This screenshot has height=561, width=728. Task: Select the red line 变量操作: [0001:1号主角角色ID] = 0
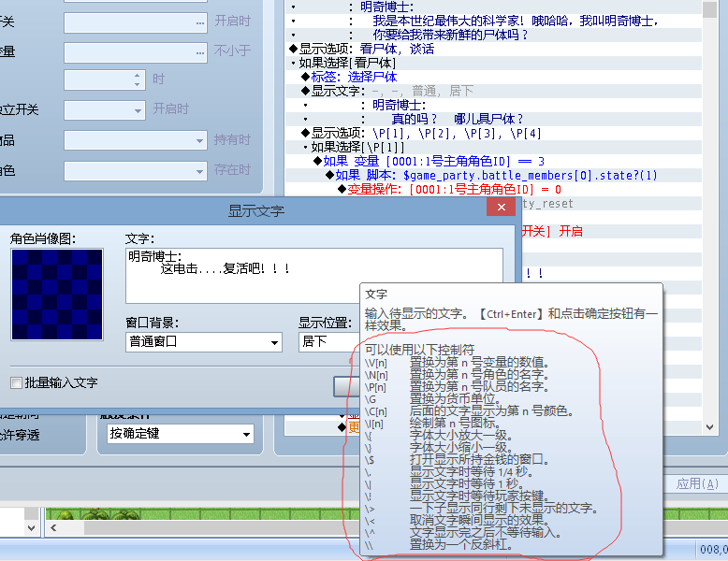[493, 189]
